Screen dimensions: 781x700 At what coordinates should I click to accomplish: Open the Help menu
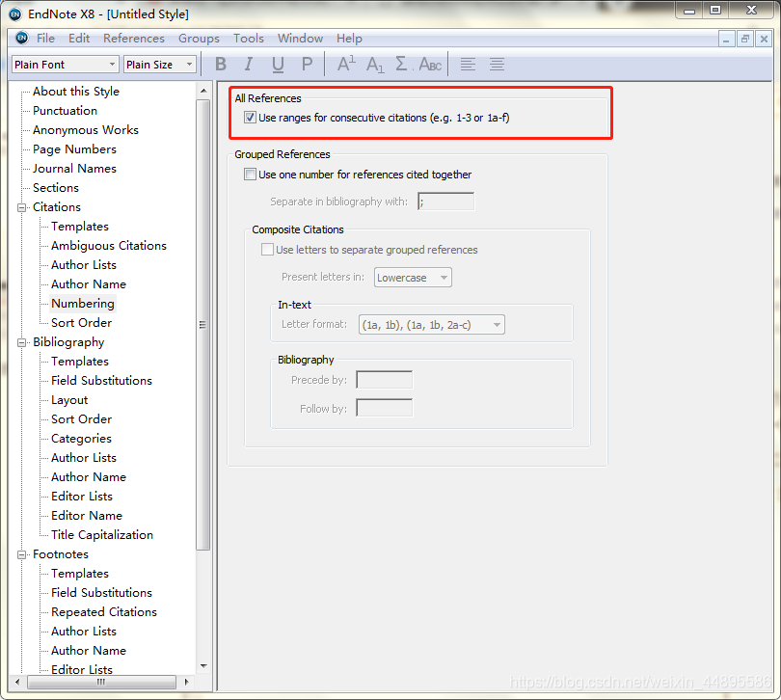pos(349,39)
